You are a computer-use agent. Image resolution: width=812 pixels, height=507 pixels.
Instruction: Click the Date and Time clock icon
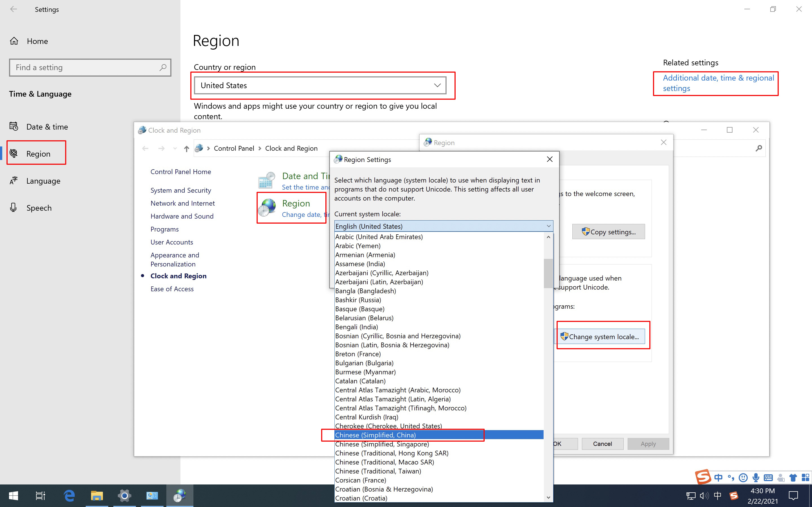267,180
